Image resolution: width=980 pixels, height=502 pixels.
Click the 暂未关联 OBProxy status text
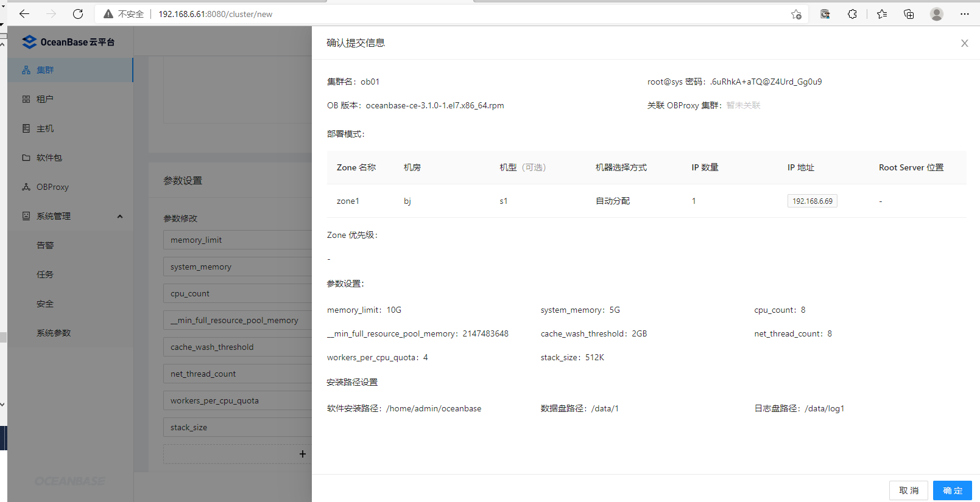(743, 105)
